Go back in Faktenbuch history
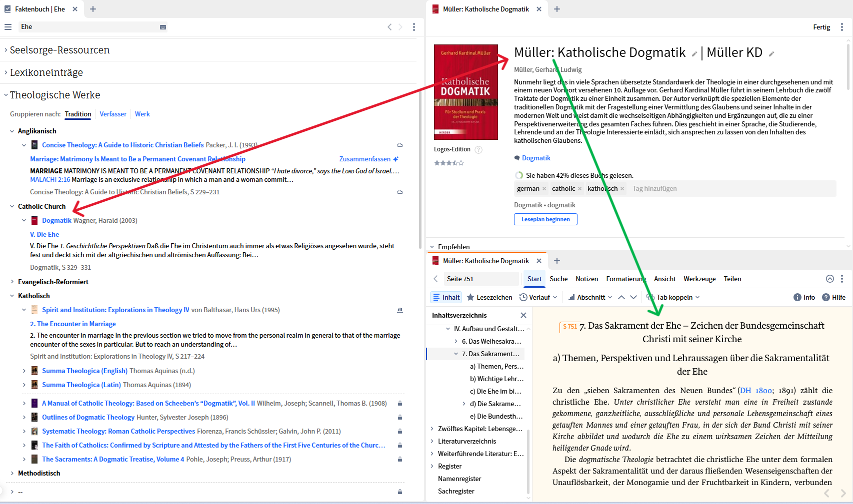 coord(389,27)
